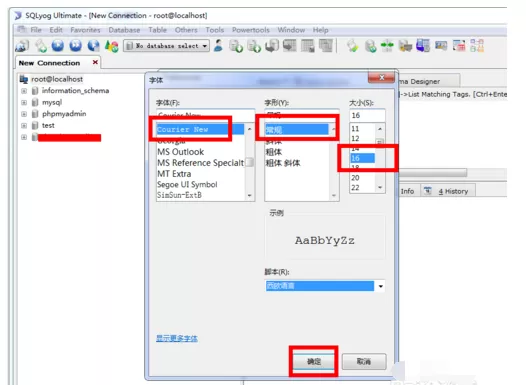526x385 pixels.
Task: Click the grey table grid toolbar icon
Action: [308, 46]
